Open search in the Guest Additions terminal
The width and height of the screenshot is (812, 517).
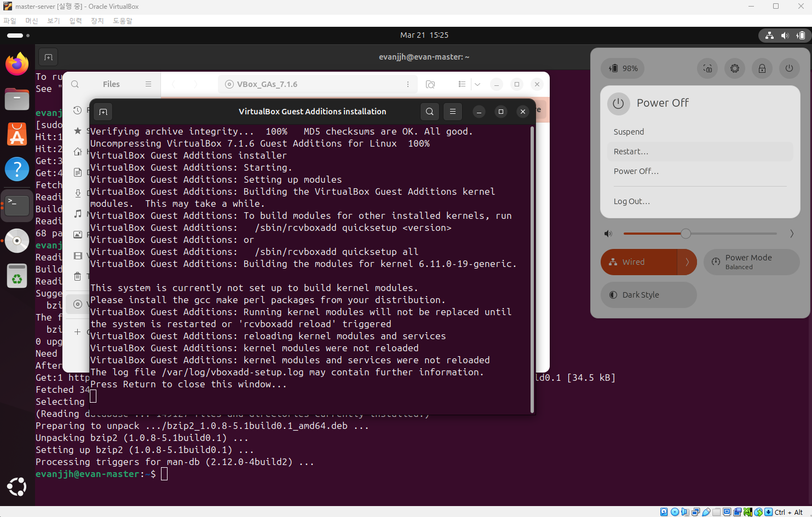[430, 112]
